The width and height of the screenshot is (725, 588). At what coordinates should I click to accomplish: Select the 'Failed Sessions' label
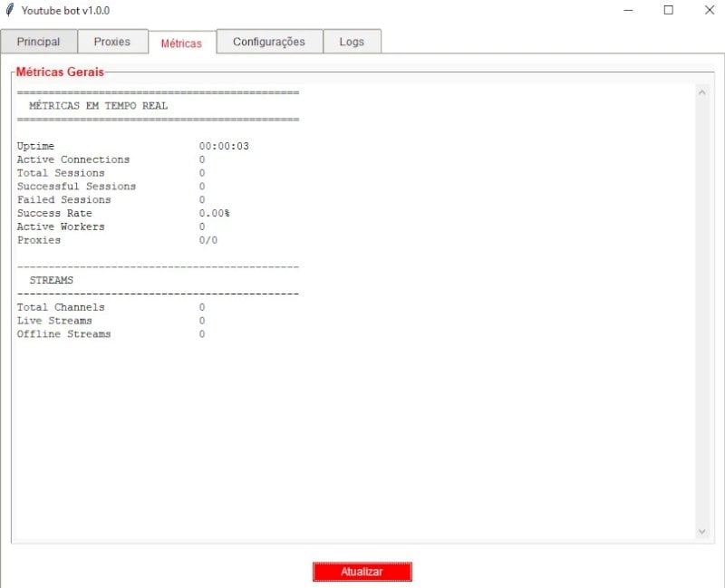(x=63, y=199)
